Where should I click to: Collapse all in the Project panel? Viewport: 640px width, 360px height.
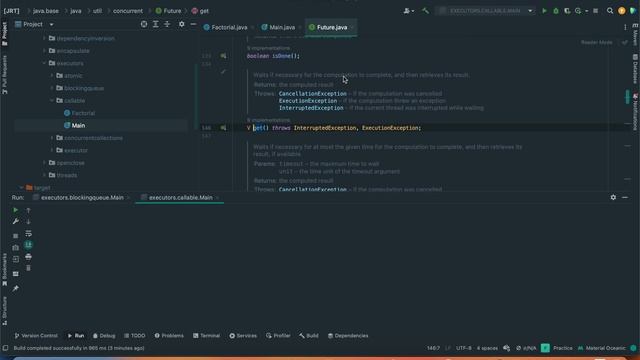(x=167, y=24)
